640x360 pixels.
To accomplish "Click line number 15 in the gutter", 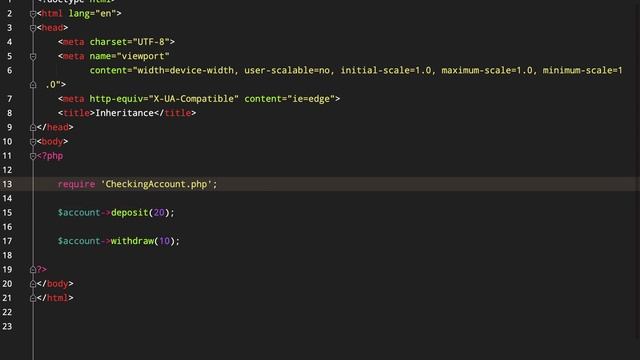I will (7, 213).
